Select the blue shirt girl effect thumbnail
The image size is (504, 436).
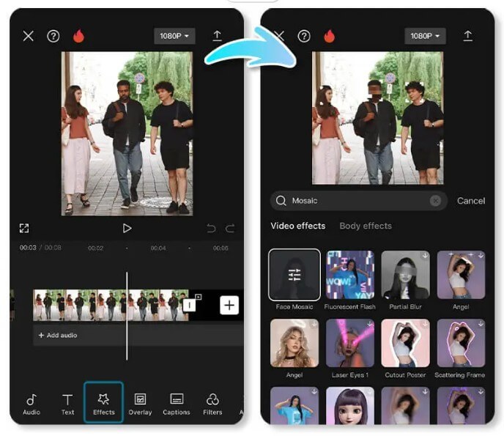pos(294,406)
